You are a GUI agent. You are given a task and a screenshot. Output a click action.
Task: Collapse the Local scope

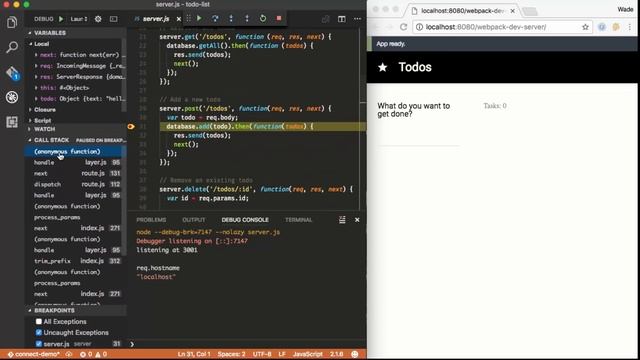click(x=41, y=44)
